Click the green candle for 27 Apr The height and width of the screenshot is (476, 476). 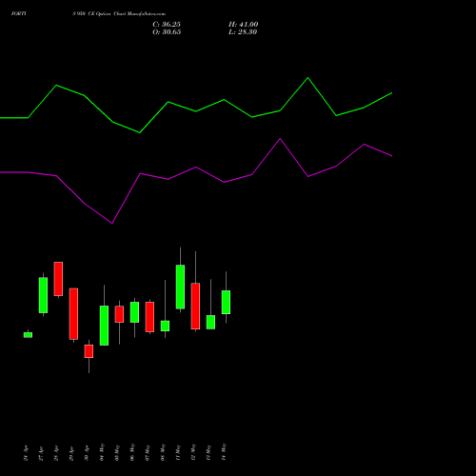pos(43,295)
